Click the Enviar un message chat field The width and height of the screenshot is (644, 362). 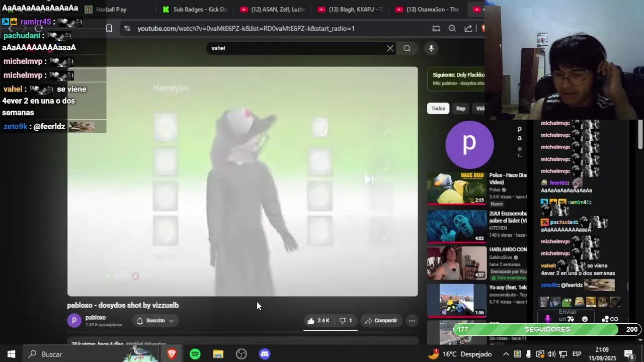(x=567, y=316)
